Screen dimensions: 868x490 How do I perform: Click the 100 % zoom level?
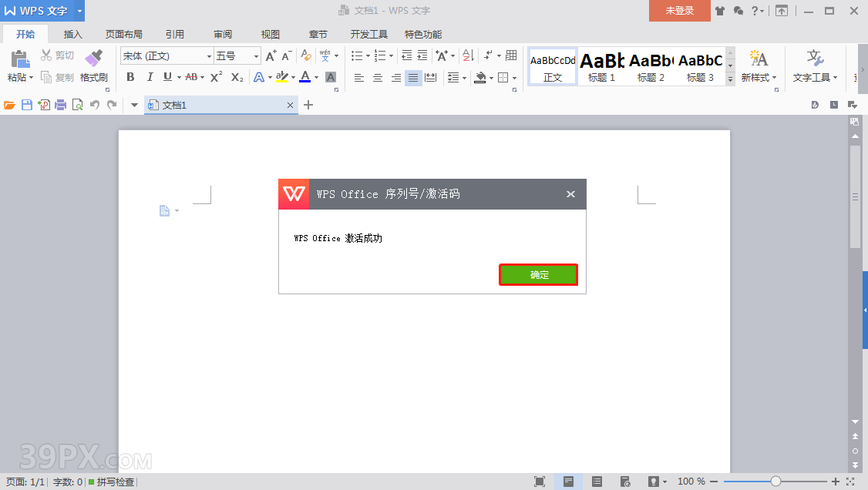[691, 482]
